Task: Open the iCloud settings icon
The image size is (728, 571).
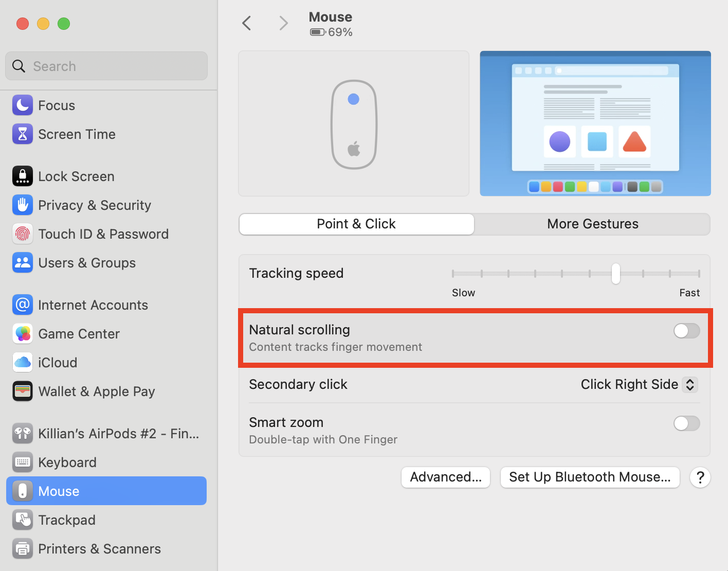Action: pyautogui.click(x=22, y=362)
